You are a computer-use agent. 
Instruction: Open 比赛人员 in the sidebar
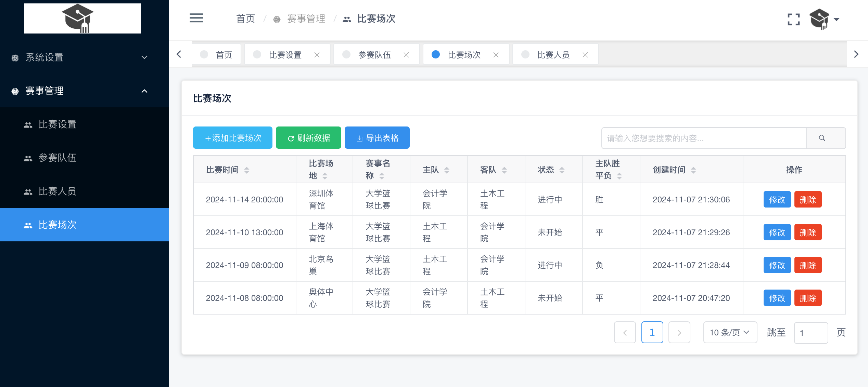click(85, 191)
